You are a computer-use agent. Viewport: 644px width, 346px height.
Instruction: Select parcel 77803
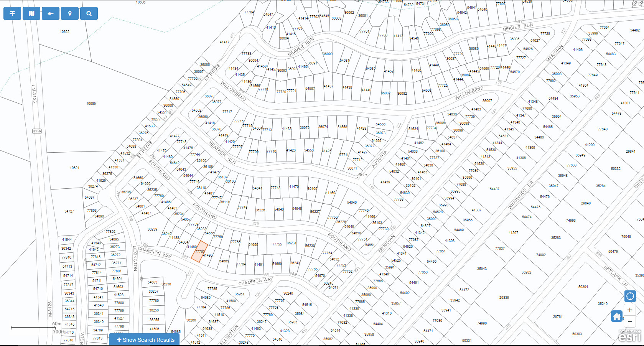point(92,211)
